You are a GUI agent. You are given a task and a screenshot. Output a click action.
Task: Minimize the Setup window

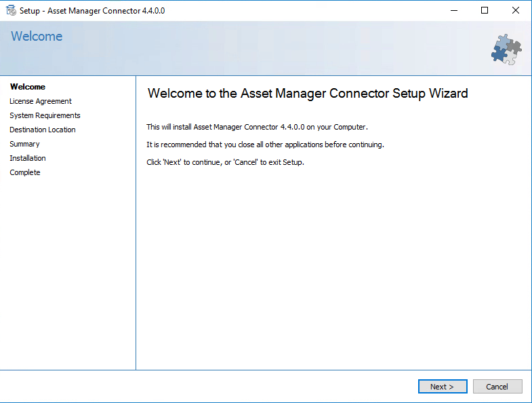pyautogui.click(x=452, y=11)
